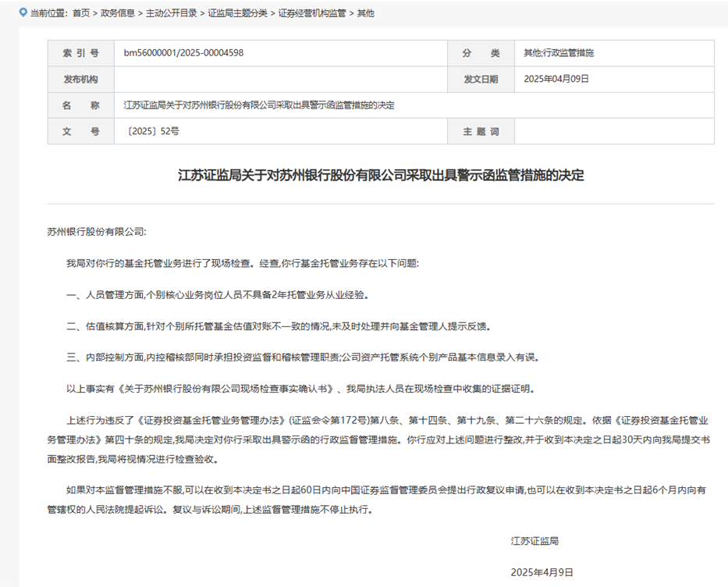Click the 名称 label cell
Image resolution: width=728 pixels, height=587 pixels.
(x=81, y=105)
